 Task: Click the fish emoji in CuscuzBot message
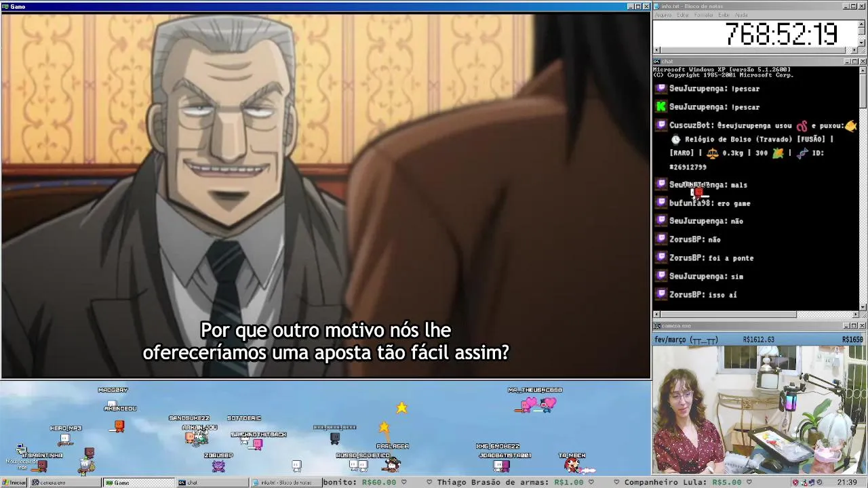(x=850, y=125)
